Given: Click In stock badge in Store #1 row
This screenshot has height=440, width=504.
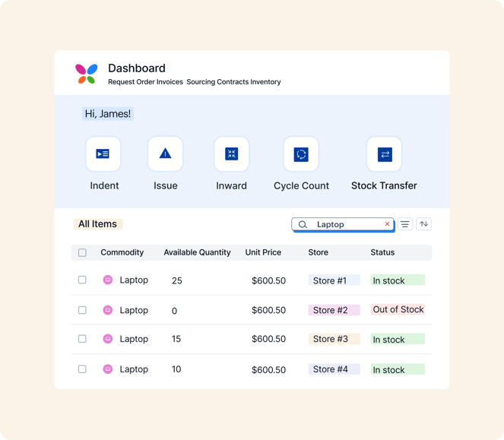Looking at the screenshot, I should (x=398, y=280).
